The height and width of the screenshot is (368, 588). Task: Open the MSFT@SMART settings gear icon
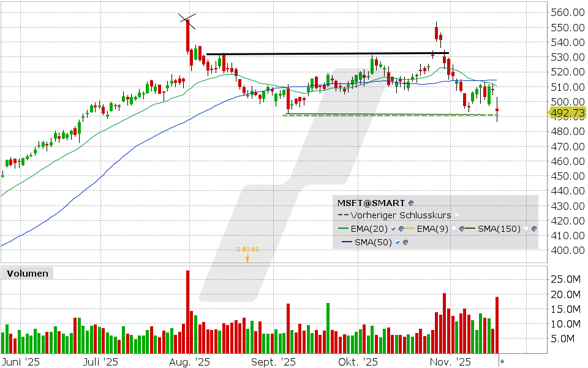point(411,203)
